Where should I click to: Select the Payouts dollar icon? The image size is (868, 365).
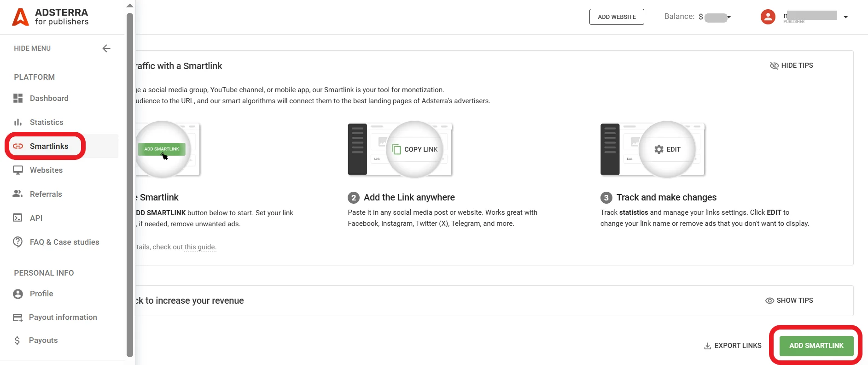(x=17, y=340)
